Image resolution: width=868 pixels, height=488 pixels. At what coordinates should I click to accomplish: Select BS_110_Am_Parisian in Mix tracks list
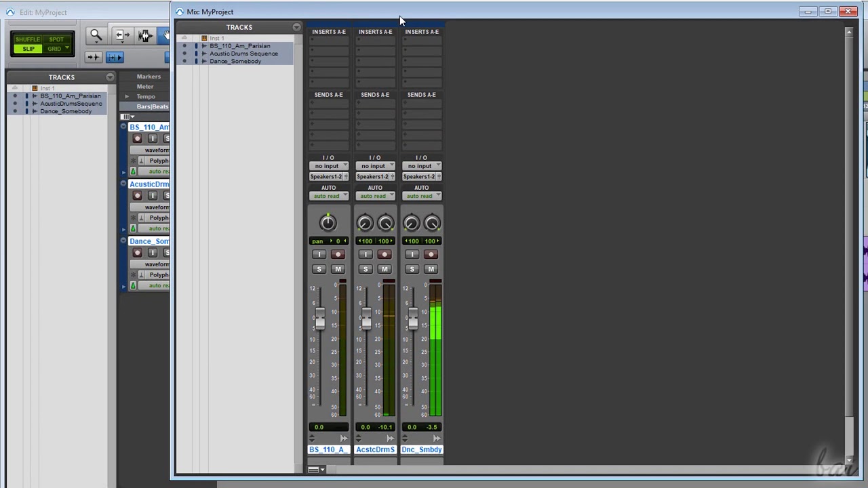coord(239,46)
